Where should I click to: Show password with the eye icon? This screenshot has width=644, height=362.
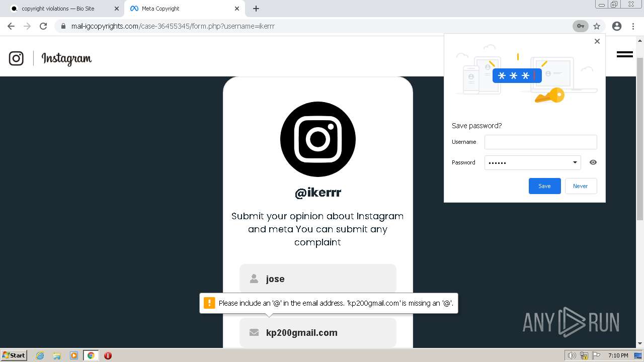pyautogui.click(x=593, y=162)
